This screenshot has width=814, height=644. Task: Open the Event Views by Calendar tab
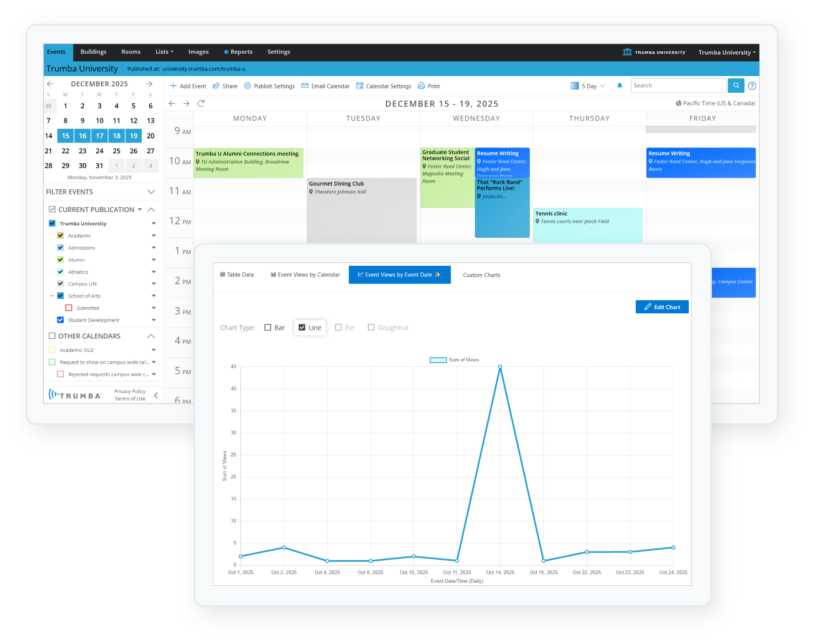[x=305, y=275]
